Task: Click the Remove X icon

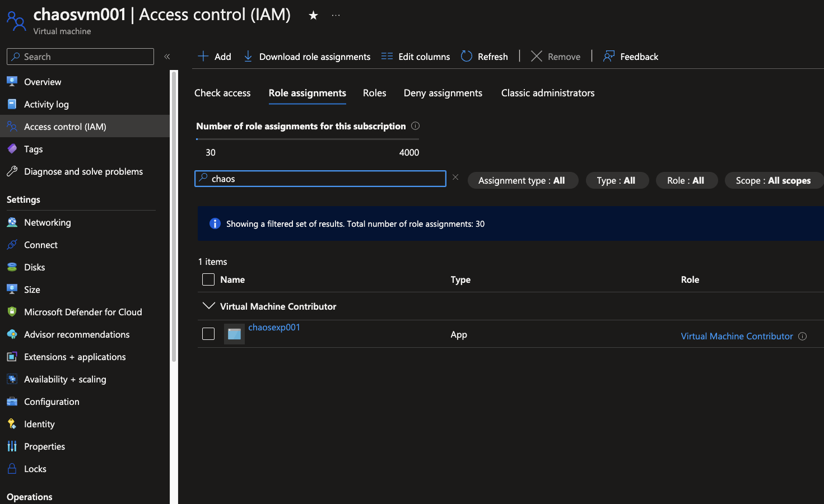Action: (537, 57)
